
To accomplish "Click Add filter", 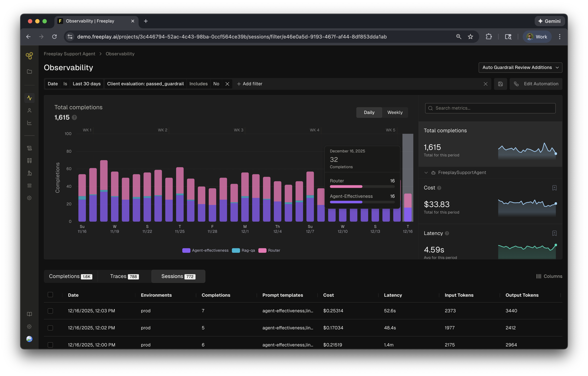I will coord(250,84).
